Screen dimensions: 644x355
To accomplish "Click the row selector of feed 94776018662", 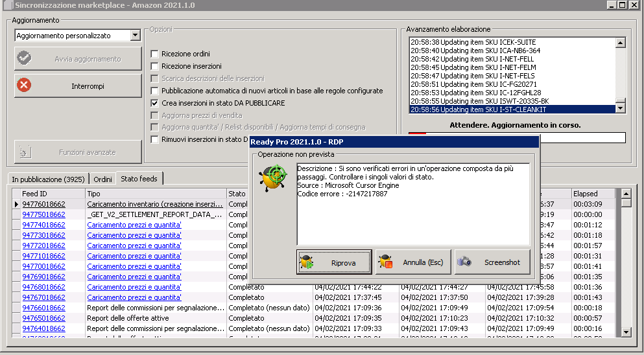I will [16, 204].
